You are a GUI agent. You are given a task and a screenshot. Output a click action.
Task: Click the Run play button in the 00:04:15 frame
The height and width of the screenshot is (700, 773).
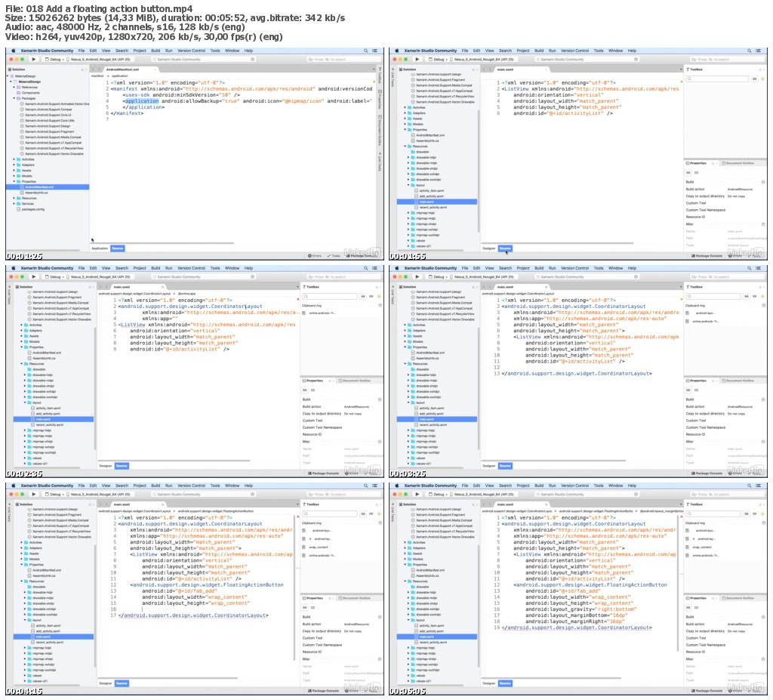pyautogui.click(x=33, y=494)
